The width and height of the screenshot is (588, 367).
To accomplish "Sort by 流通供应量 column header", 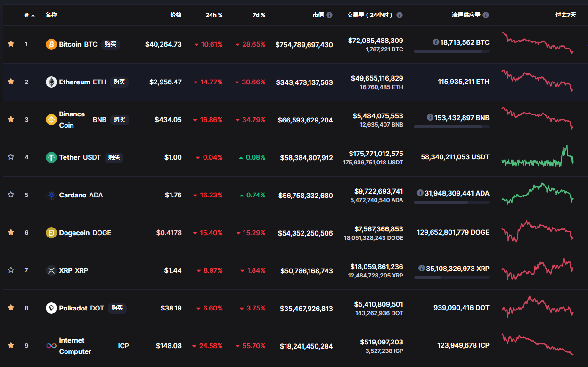I will coord(466,15).
